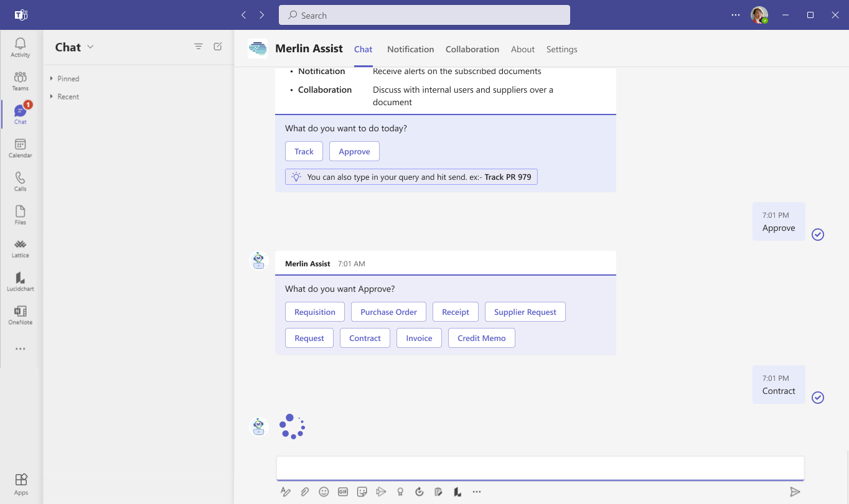Switch to the Notification tab
The height and width of the screenshot is (504, 849).
[x=410, y=49]
